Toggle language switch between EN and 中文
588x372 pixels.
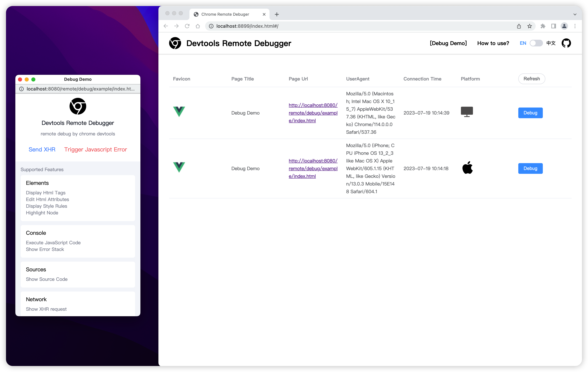click(536, 43)
